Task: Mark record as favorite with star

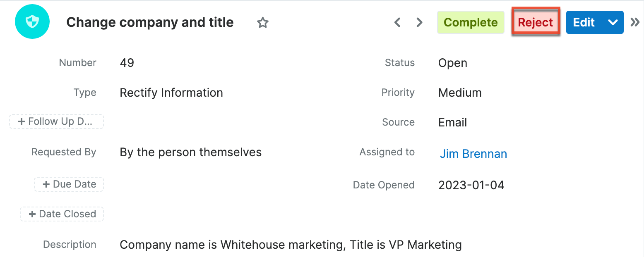Action: [263, 22]
